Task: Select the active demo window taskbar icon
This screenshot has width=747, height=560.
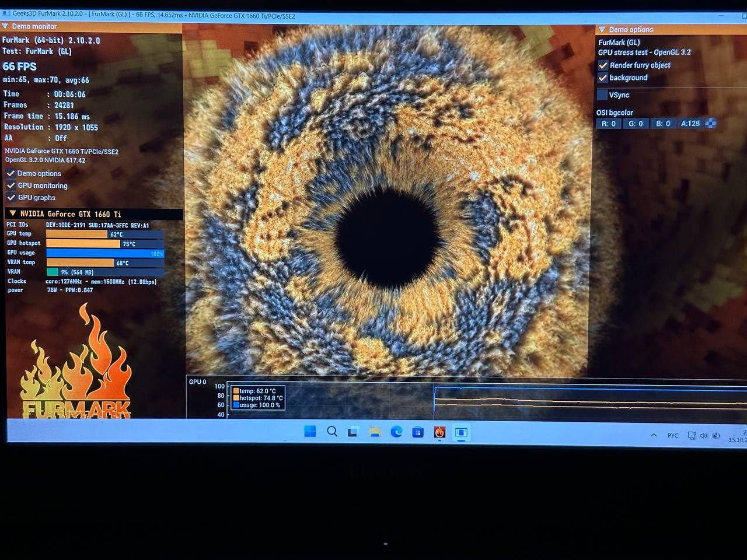Action: coord(461,432)
